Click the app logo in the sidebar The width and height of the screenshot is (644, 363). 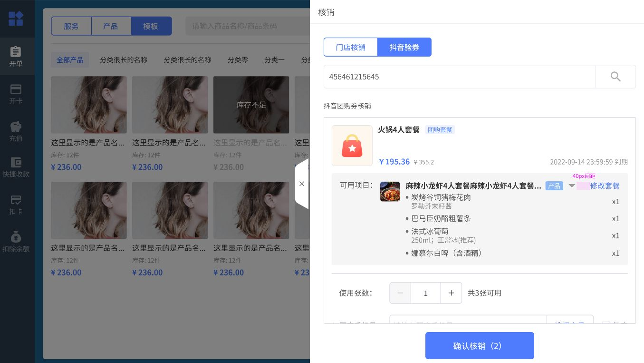pos(16,19)
